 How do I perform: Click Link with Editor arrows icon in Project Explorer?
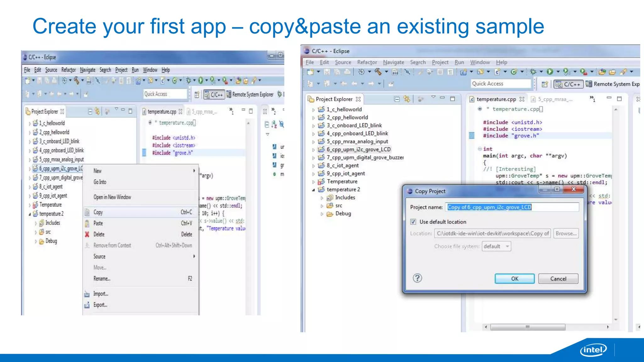[x=407, y=99]
